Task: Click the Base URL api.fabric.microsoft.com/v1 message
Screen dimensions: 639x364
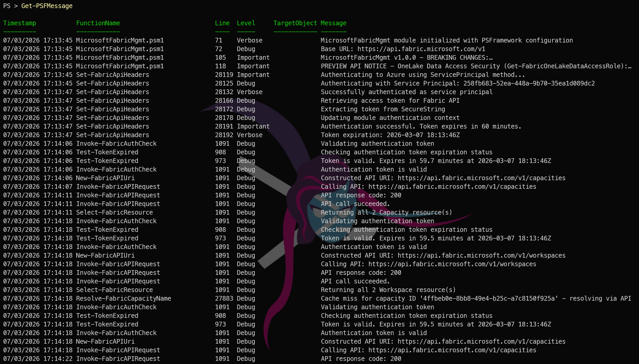Action: click(x=403, y=49)
